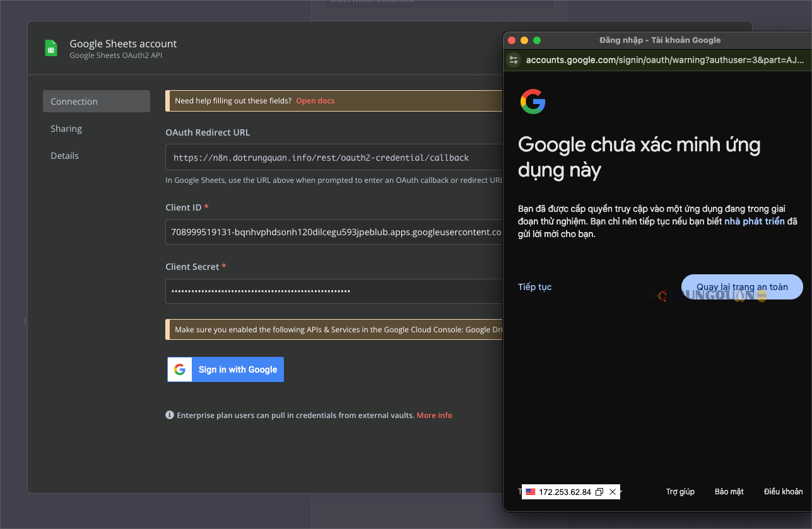
Task: Click Quay lại trang an toàn button
Action: (x=742, y=287)
